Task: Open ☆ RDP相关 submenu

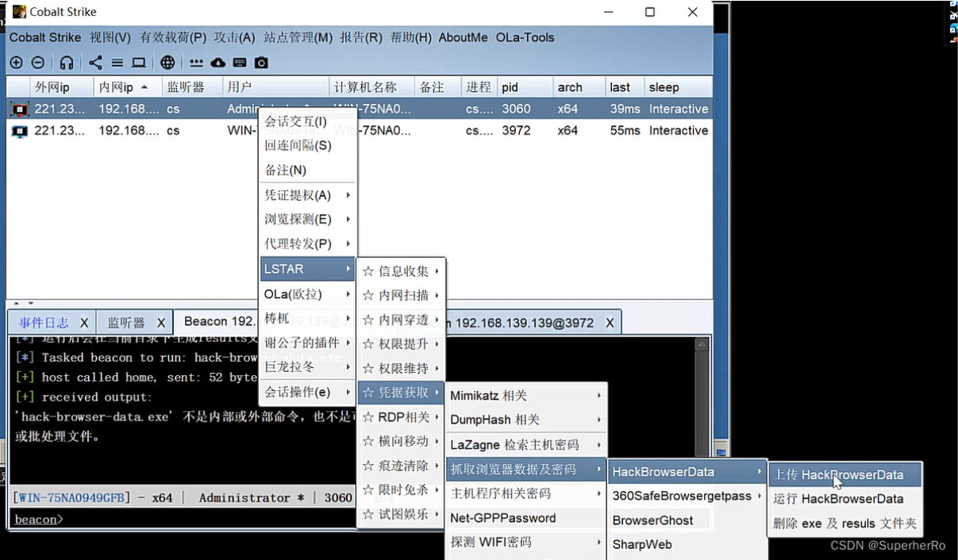Action: [x=401, y=417]
